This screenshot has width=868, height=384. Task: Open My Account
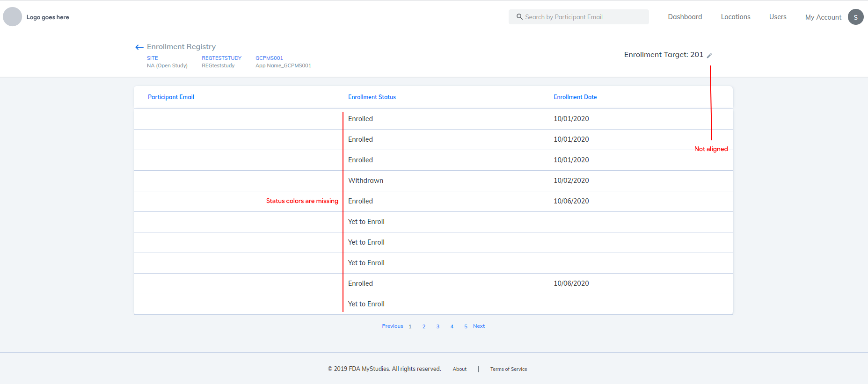click(823, 17)
